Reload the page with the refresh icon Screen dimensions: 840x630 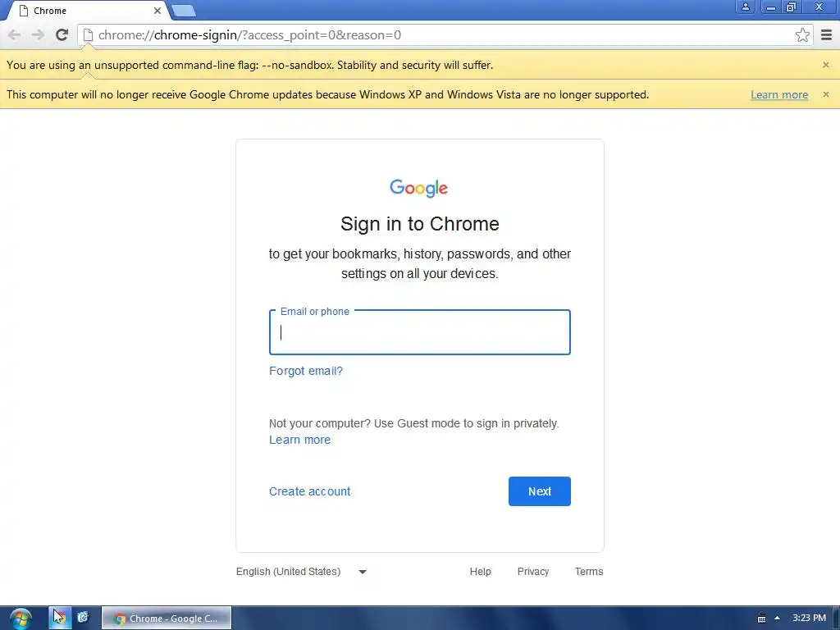coord(62,34)
